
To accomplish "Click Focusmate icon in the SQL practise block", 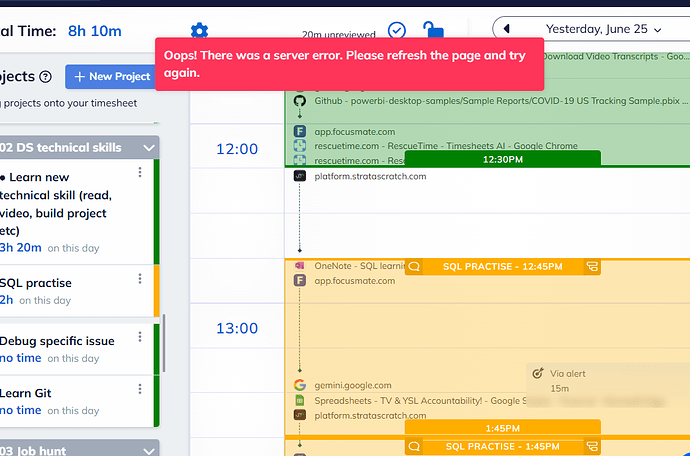I will point(300,280).
